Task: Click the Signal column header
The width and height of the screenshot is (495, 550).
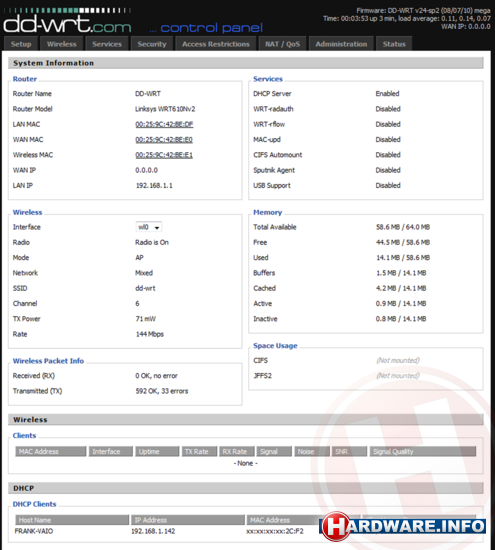Action: point(274,451)
